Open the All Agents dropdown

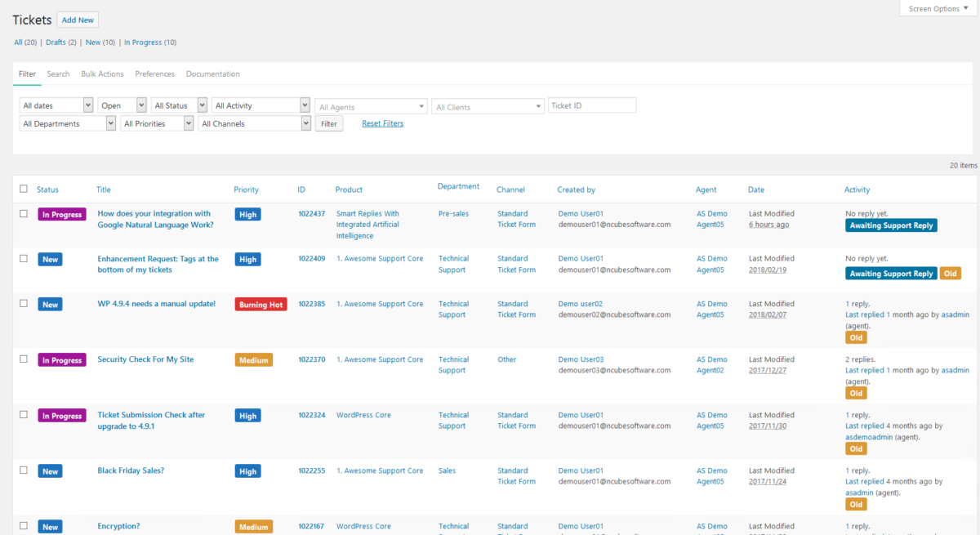click(371, 105)
